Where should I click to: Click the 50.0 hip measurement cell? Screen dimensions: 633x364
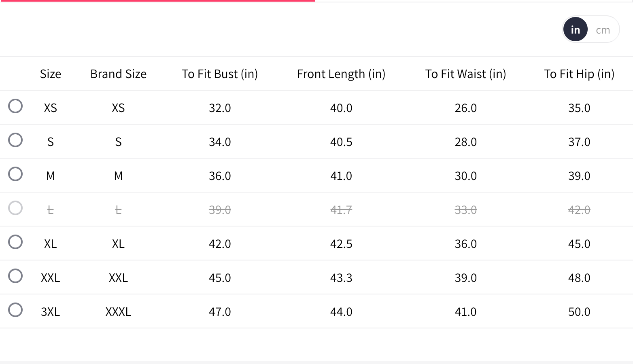(579, 312)
